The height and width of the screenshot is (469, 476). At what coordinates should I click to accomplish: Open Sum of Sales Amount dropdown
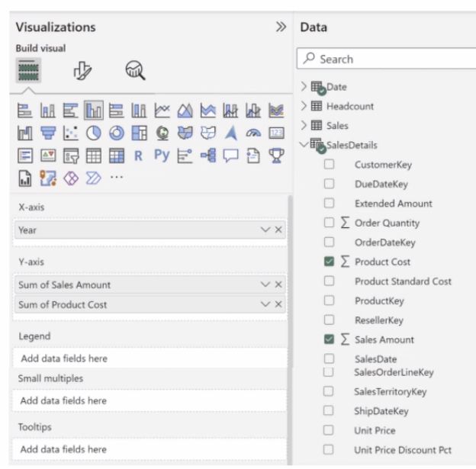coord(265,284)
